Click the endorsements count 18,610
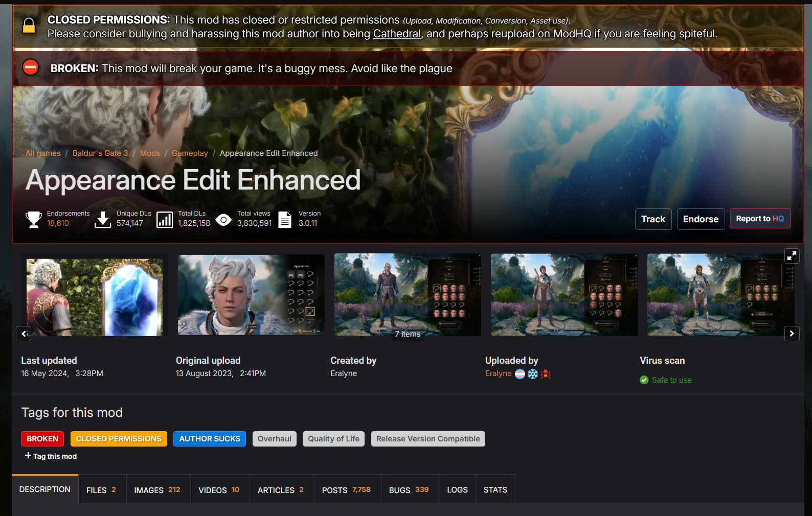The image size is (812, 516). pos(58,223)
